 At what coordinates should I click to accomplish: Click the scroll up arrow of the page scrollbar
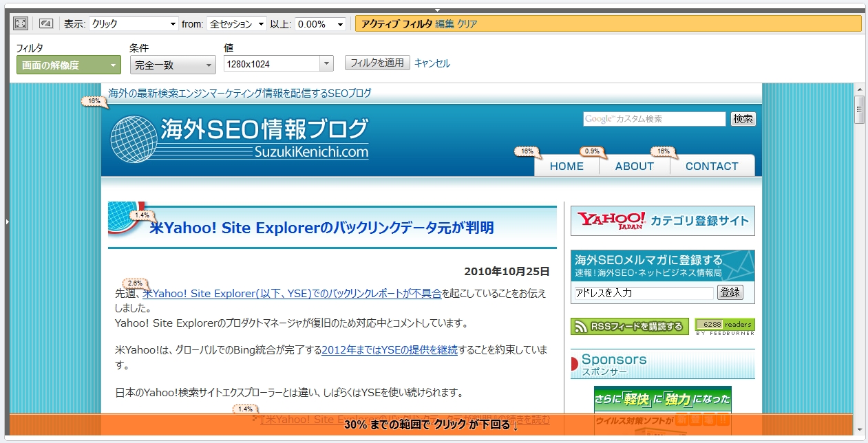tap(859, 89)
